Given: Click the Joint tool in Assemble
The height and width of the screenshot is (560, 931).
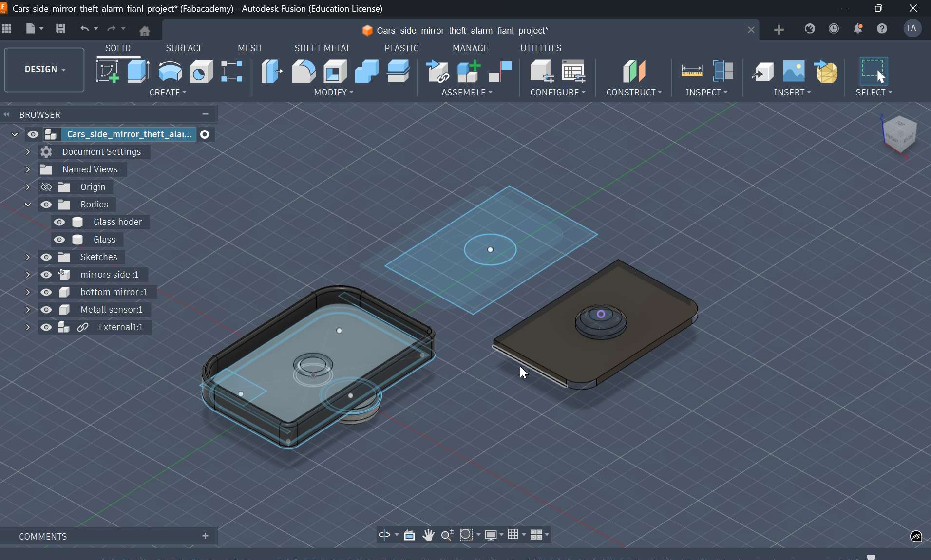Looking at the screenshot, I should point(500,72).
